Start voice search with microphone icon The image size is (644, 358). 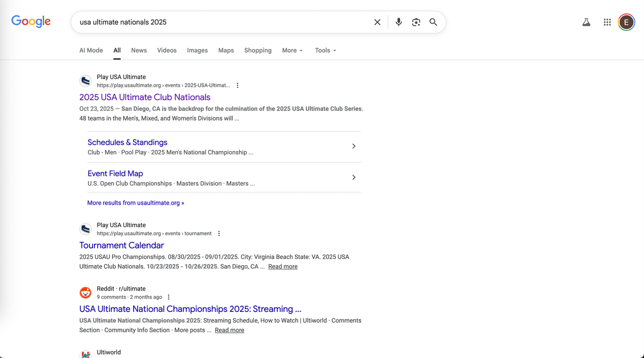pos(399,22)
